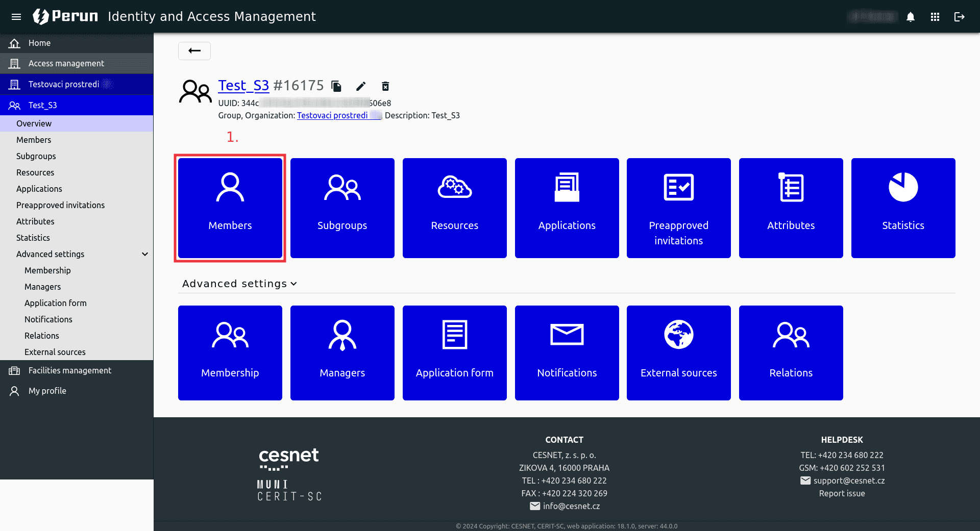This screenshot has height=531, width=980.
Task: Open Application form in the sidebar
Action: 55,303
